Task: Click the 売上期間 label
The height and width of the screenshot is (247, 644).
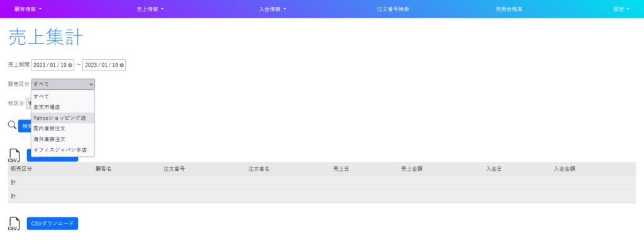Action: pyautogui.click(x=19, y=65)
